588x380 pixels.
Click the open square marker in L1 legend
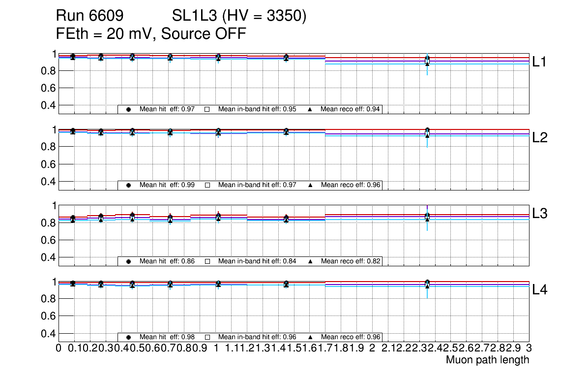pos(207,109)
